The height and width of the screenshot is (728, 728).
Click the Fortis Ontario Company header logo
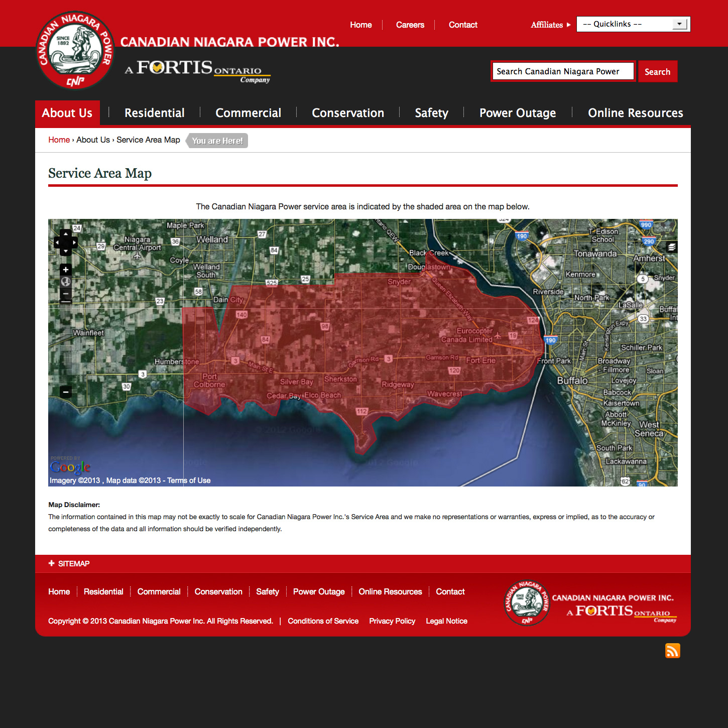pos(197,71)
